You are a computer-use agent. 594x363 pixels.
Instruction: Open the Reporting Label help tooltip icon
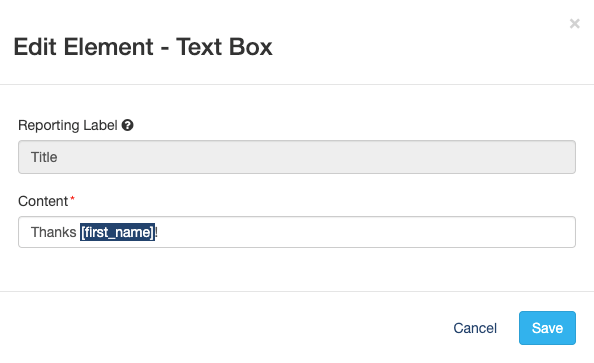[x=127, y=125]
